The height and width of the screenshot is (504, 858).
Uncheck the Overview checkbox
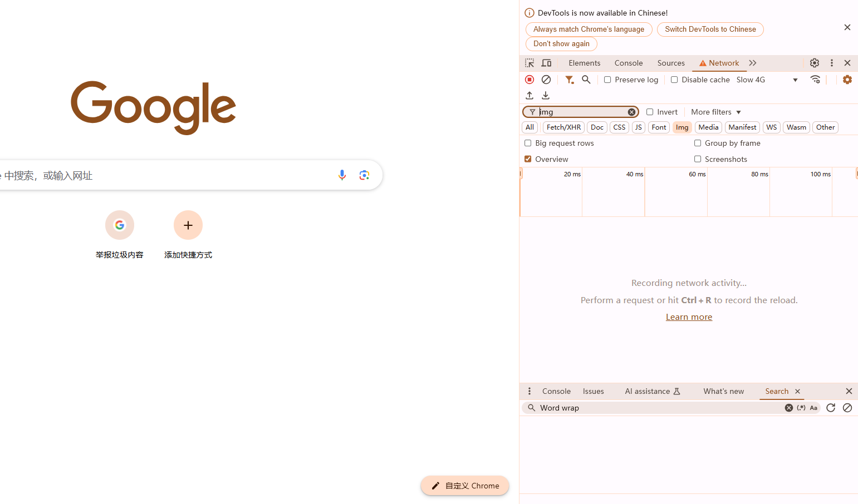tap(528, 159)
